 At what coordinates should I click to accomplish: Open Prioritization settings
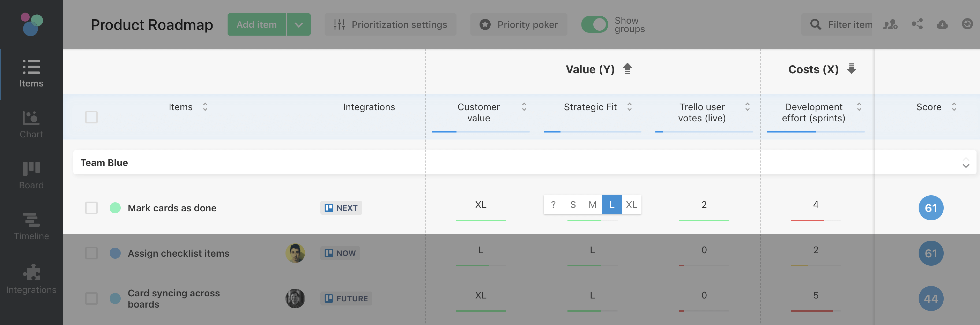390,24
